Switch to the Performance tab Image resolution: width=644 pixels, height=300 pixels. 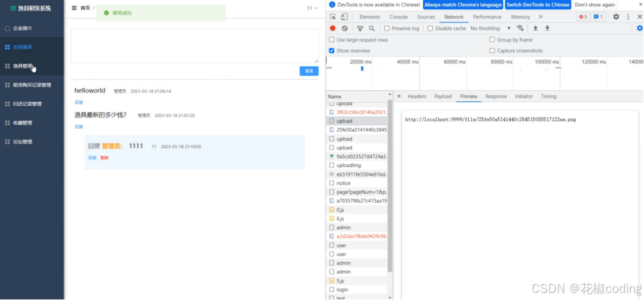click(x=487, y=17)
